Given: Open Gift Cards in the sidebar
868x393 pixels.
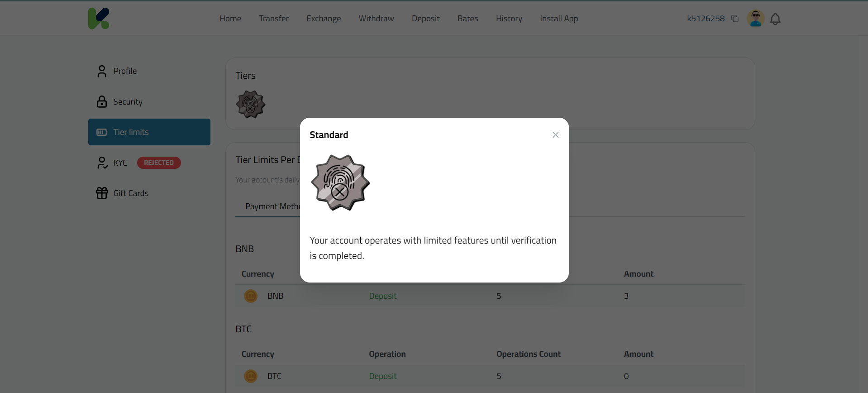Looking at the screenshot, I should click(149, 193).
